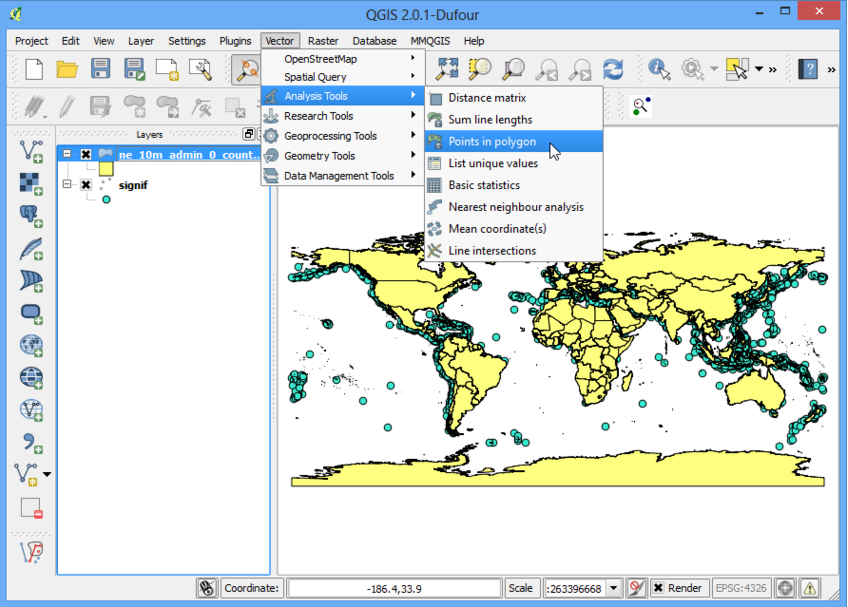Open New Shapefile layer dropdown arrow
Screen dimensions: 848x607
point(47,474)
